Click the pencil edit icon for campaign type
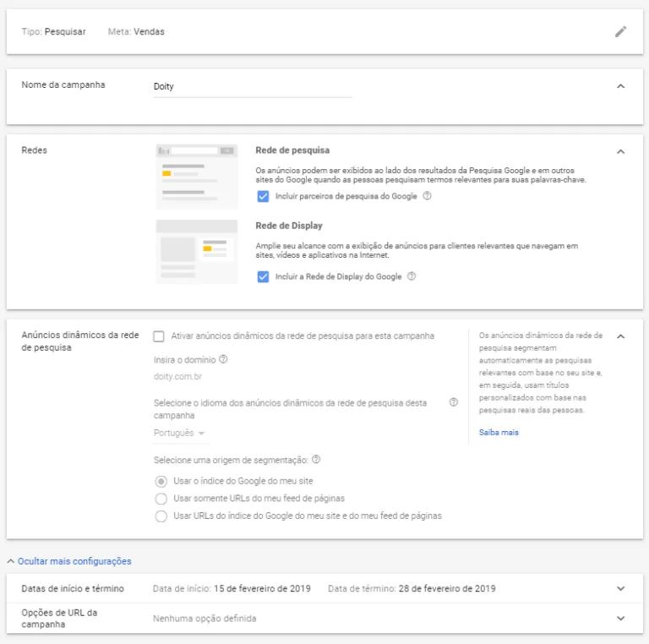 pos(620,31)
